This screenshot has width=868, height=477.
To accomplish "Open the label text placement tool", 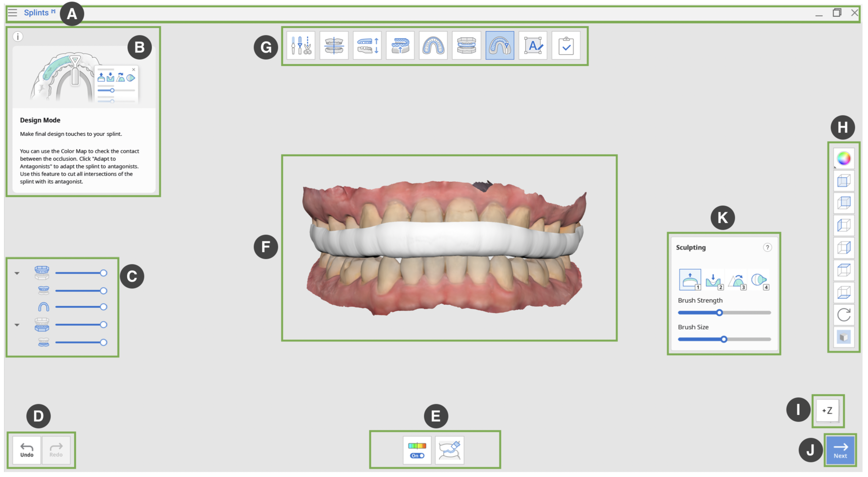I will 533,46.
